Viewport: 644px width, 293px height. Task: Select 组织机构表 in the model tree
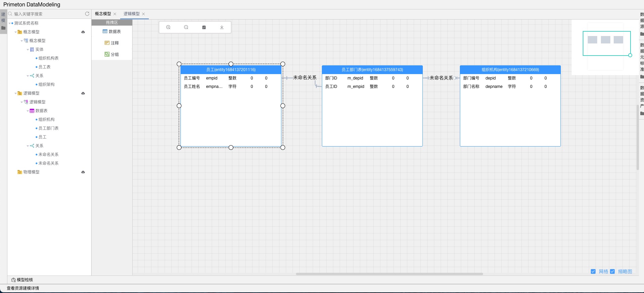[48, 58]
